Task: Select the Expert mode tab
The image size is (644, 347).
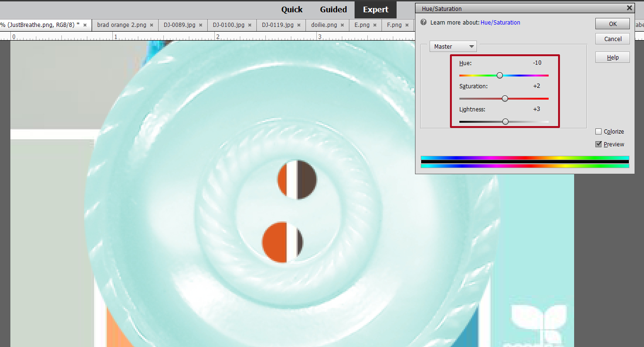Action: pyautogui.click(x=376, y=9)
